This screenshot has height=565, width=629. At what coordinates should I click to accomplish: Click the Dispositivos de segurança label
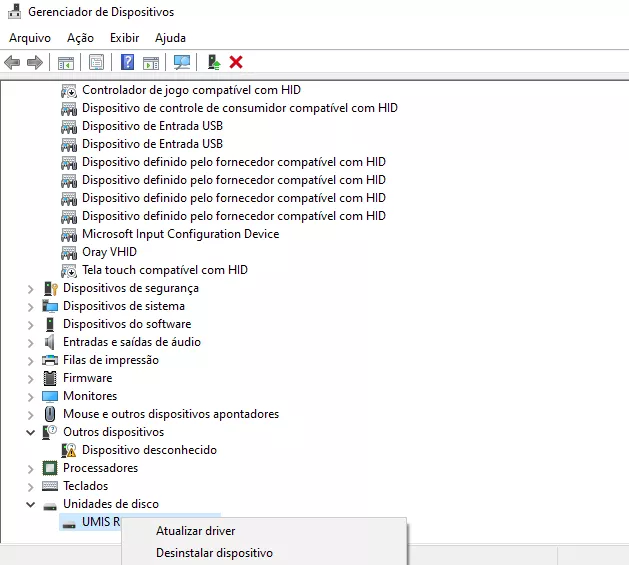point(131,288)
